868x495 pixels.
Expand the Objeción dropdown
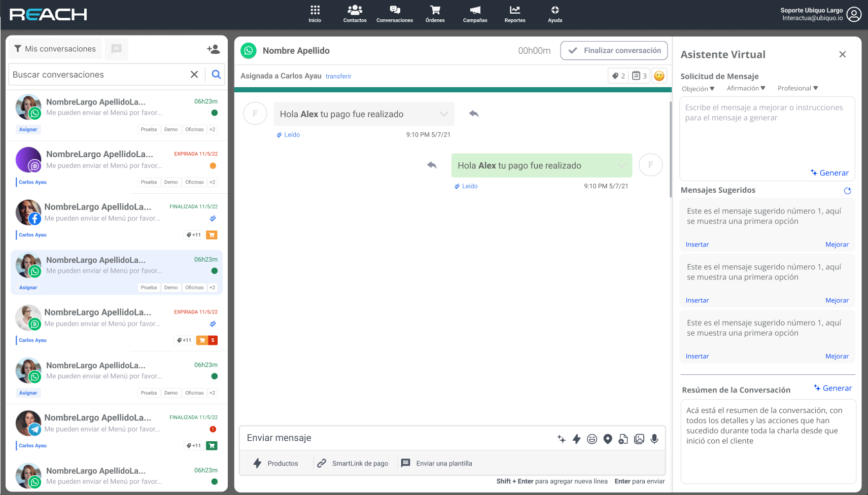pyautogui.click(x=698, y=89)
